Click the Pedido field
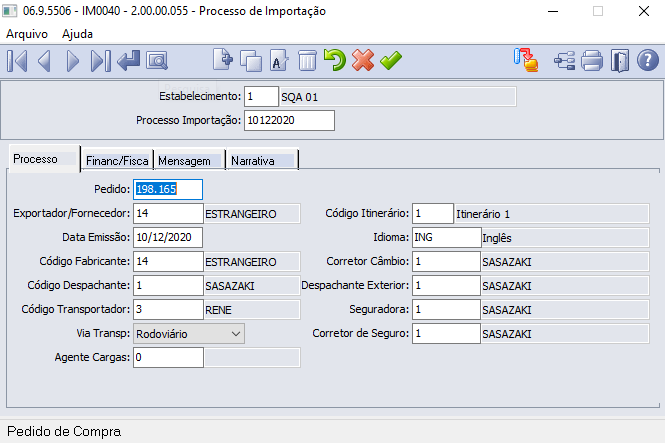665x443 pixels. coord(168,189)
